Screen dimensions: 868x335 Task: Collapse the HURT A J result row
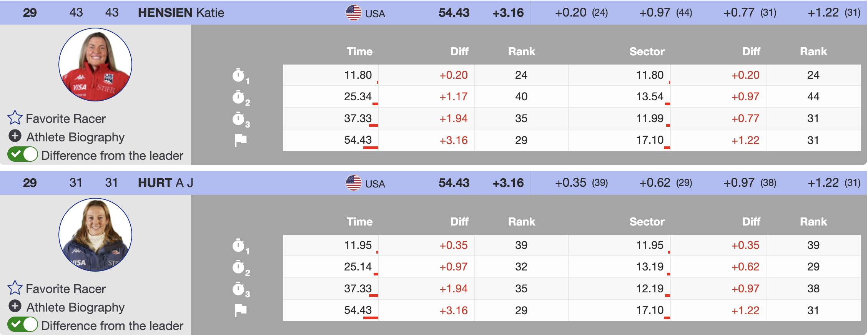[165, 183]
